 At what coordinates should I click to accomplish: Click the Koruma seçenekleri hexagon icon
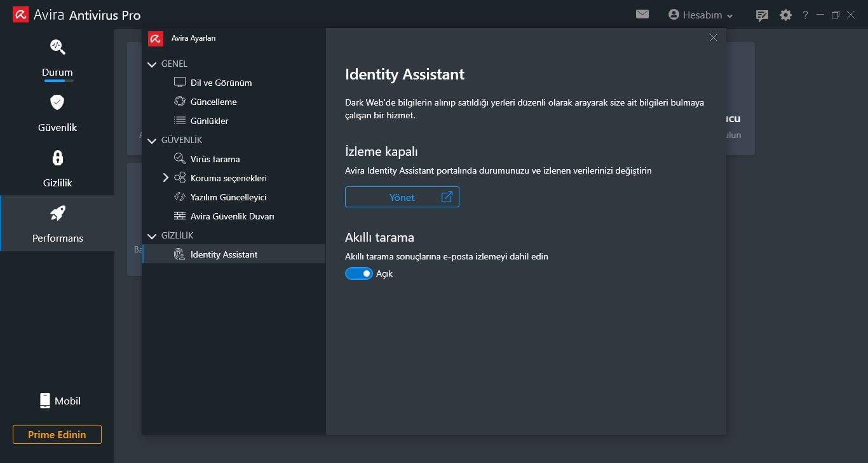(180, 178)
